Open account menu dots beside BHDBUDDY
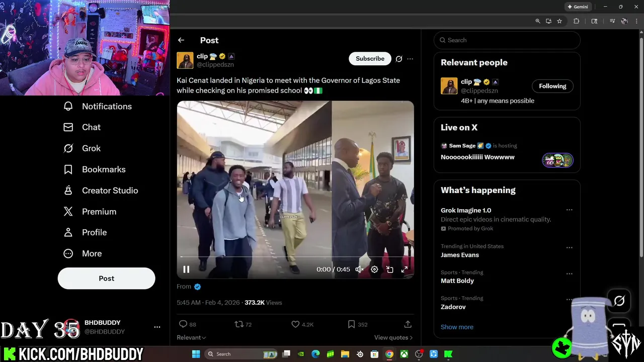 157,327
